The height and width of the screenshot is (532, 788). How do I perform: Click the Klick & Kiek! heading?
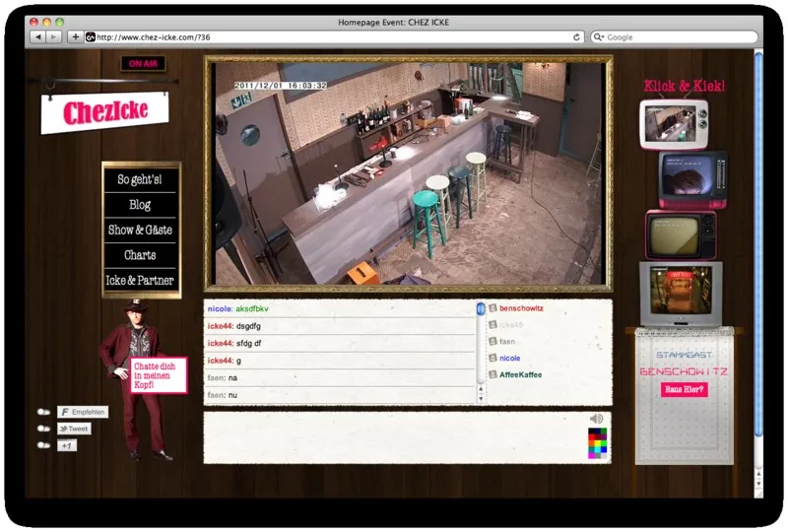[684, 86]
